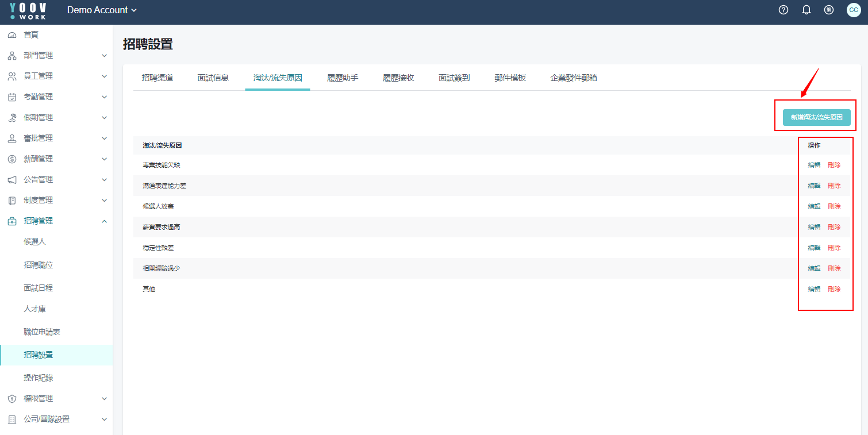Click the attendance management calendar icon

pos(12,97)
